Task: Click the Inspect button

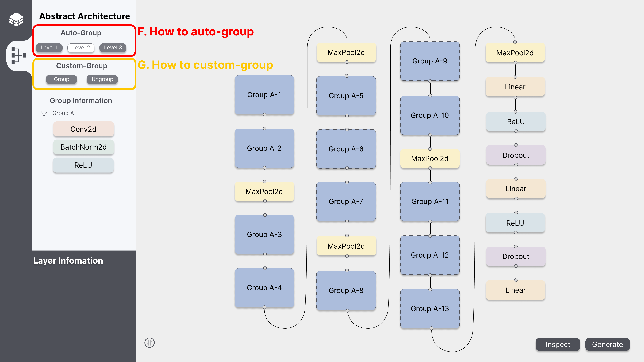Action: pos(558,344)
